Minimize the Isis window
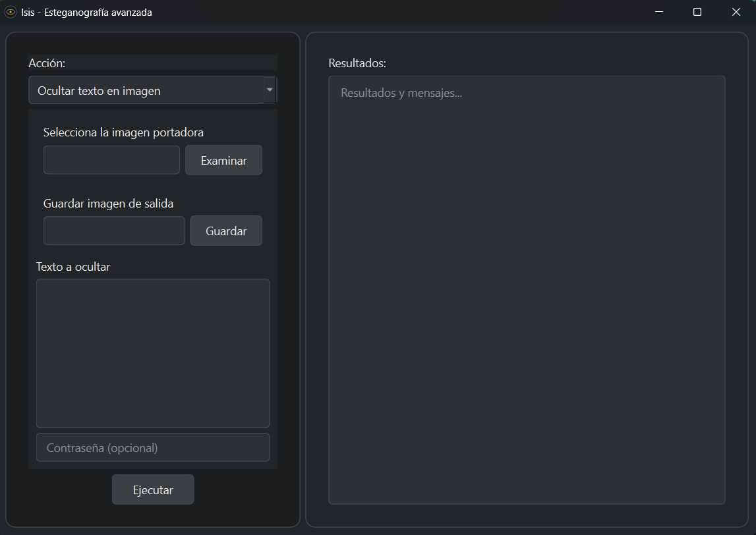This screenshot has height=535, width=756. [658, 12]
